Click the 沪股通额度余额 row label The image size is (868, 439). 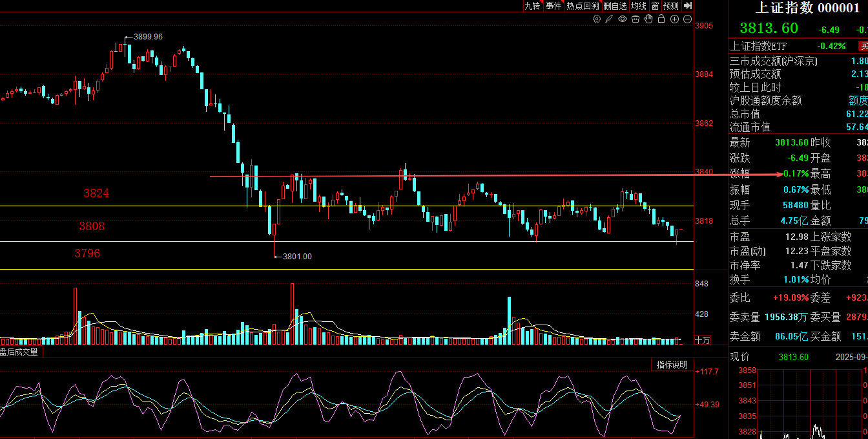pyautogui.click(x=765, y=100)
